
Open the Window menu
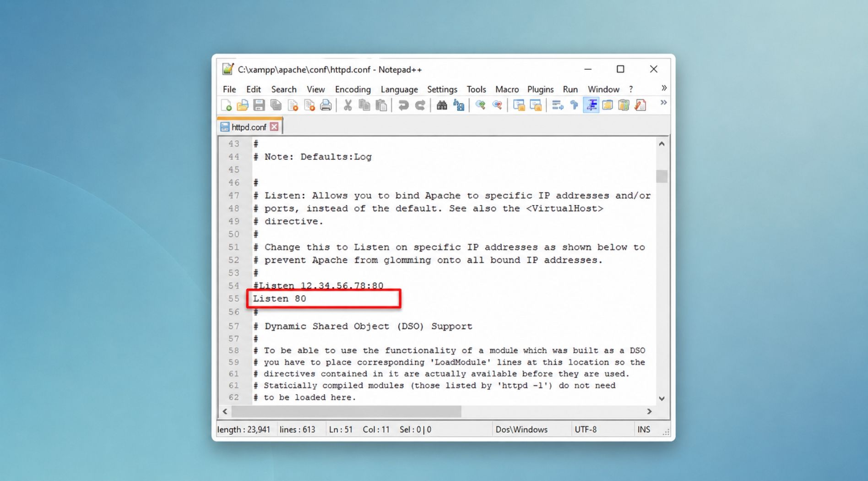tap(603, 89)
